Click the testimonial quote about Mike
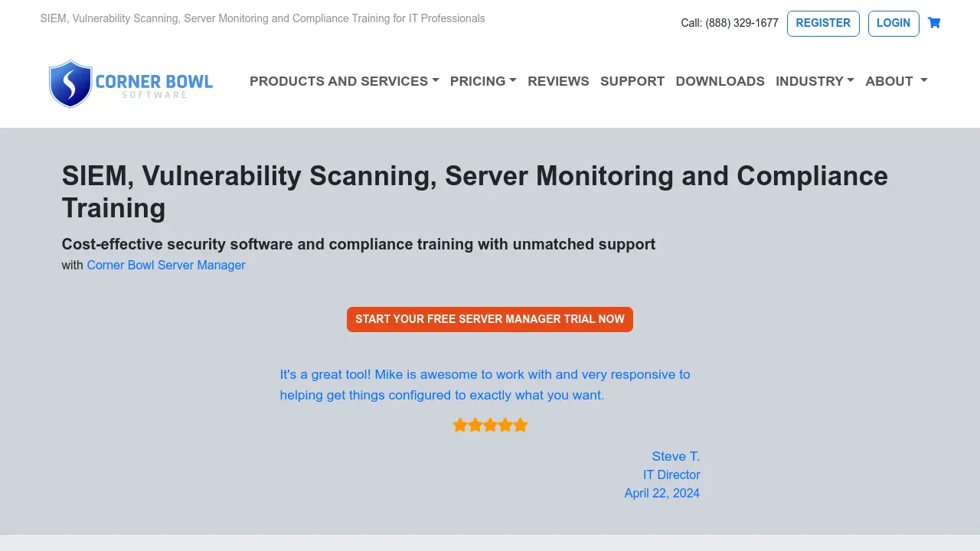The image size is (980, 551). point(485,385)
